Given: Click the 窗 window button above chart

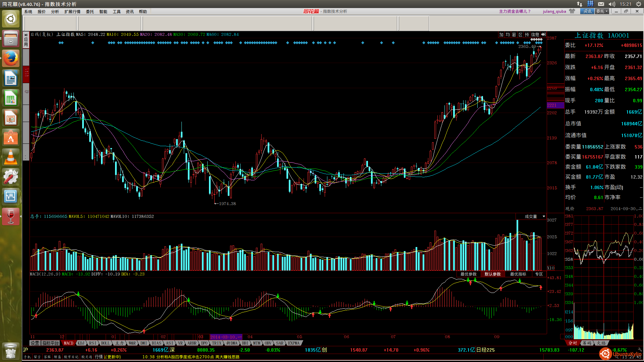Looking at the screenshot, I should [x=514, y=35].
